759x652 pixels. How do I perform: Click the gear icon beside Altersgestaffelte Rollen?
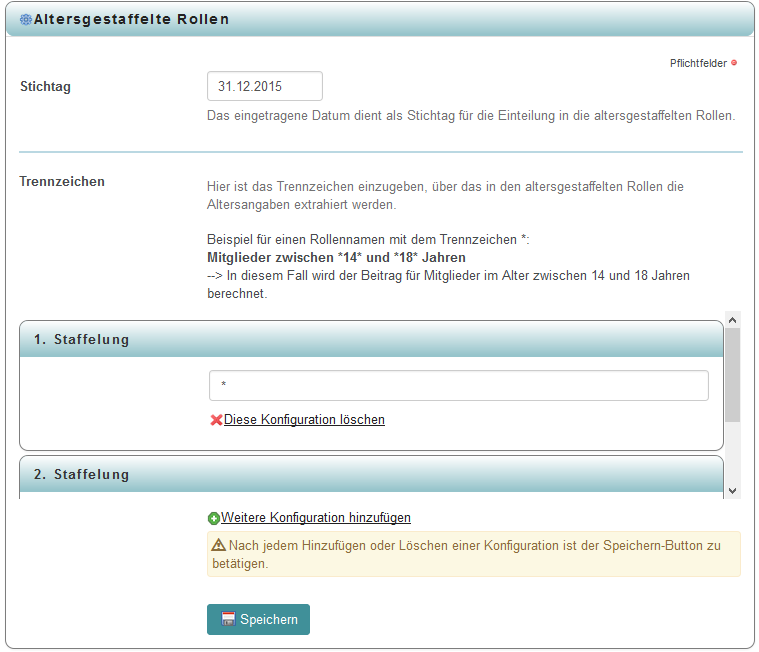click(x=26, y=19)
